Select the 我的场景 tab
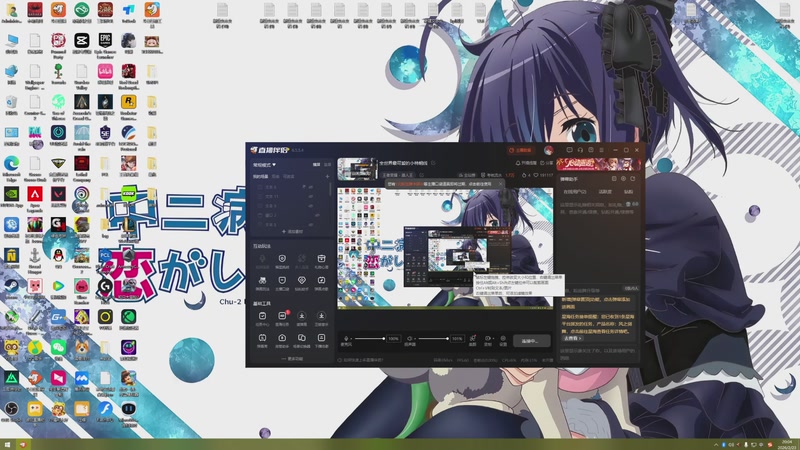800x450 pixels. pyautogui.click(x=260, y=177)
